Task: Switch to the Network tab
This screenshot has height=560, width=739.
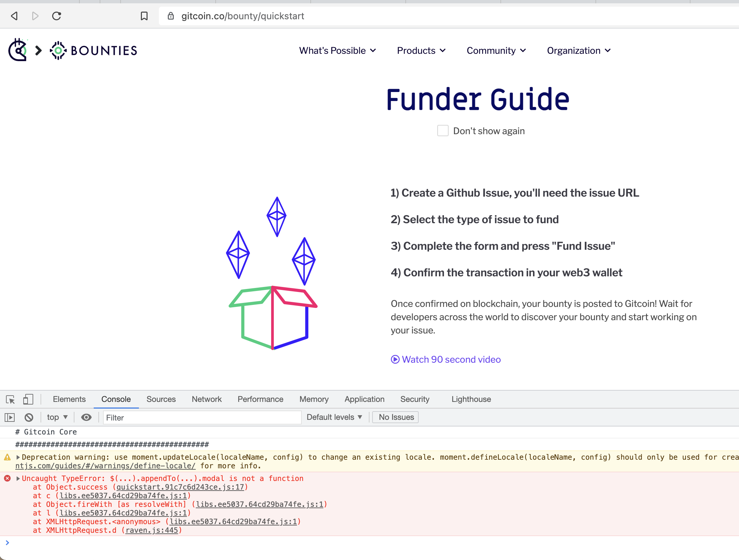Action: coord(206,399)
